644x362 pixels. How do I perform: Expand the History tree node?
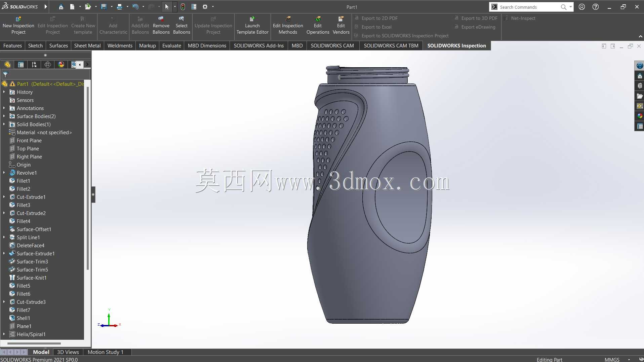4,92
